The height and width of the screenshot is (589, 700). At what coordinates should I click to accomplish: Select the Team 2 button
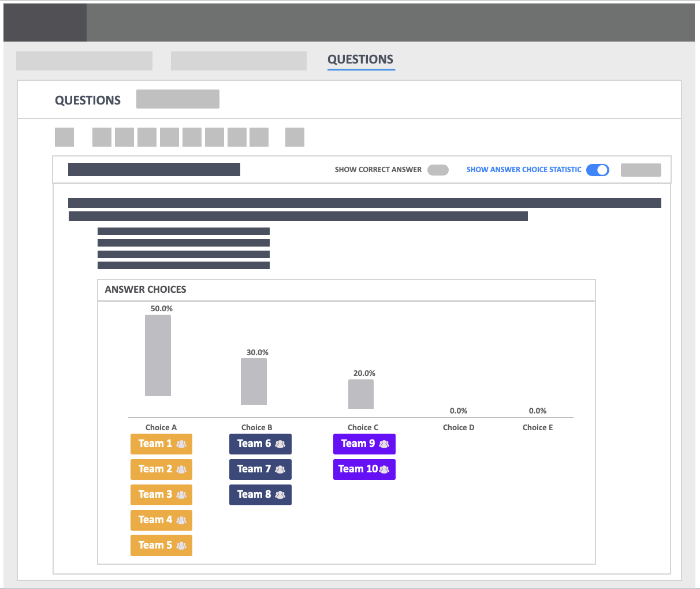161,469
